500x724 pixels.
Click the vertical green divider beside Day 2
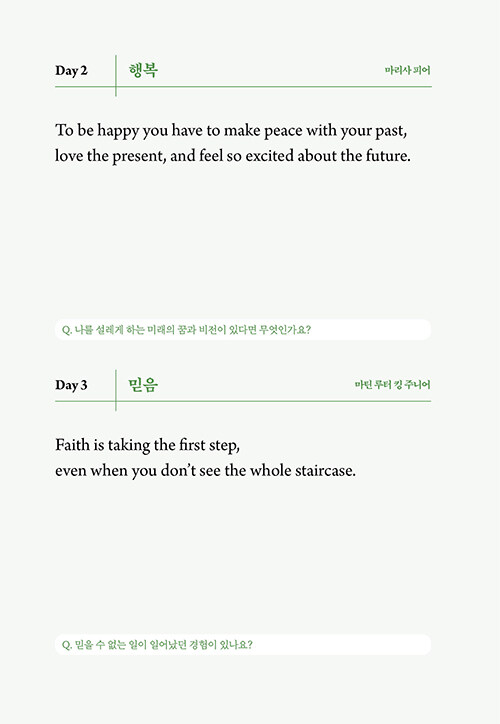tap(116, 76)
